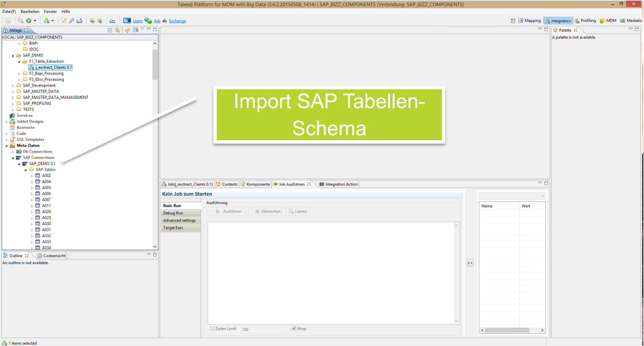Click collapse all icon in Ablage panel
Viewport: 644px width, 346px height.
(x=110, y=30)
